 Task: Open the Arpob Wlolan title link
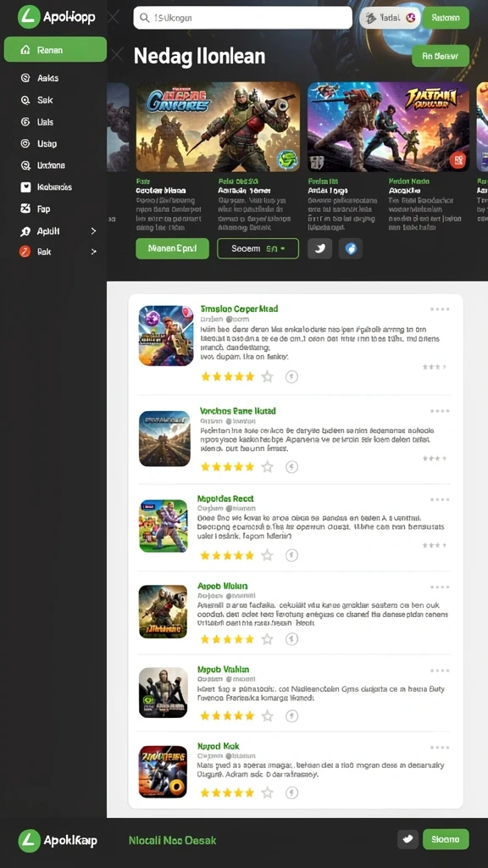(x=223, y=586)
